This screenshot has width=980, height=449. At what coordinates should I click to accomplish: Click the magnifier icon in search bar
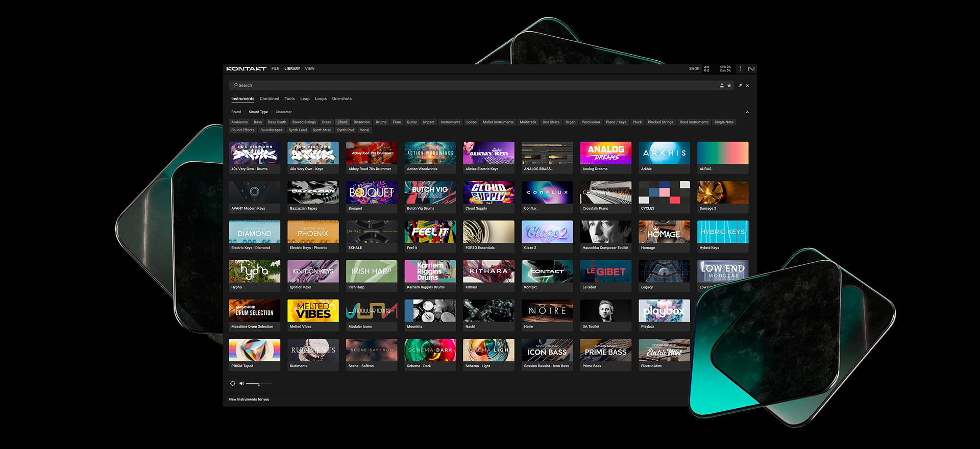point(235,85)
